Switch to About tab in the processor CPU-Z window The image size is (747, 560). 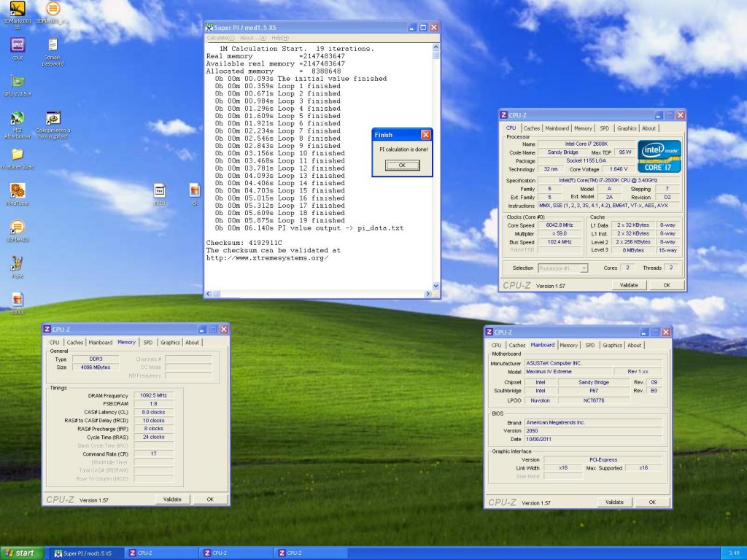(649, 128)
